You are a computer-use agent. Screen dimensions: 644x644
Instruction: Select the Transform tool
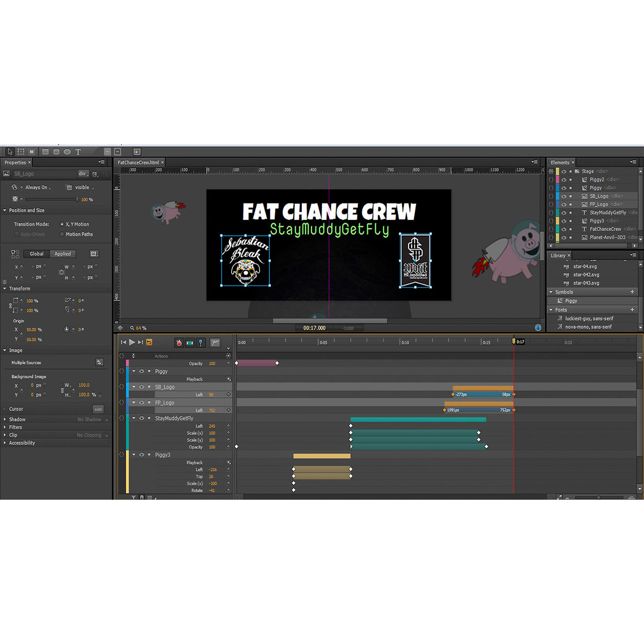21,151
